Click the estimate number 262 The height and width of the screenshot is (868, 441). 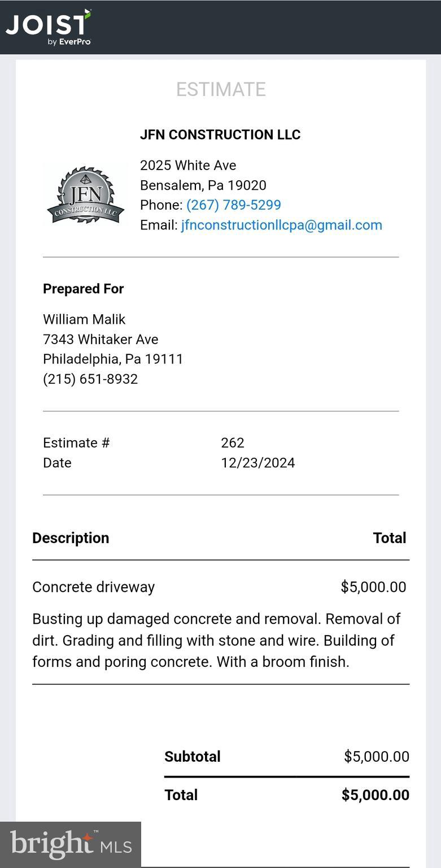click(x=233, y=442)
